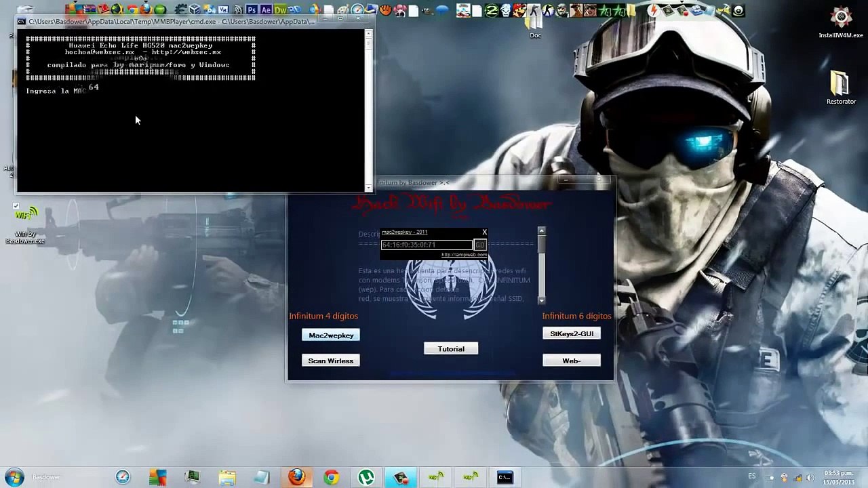Open Safari from the taskbar

pyautogui.click(x=123, y=477)
